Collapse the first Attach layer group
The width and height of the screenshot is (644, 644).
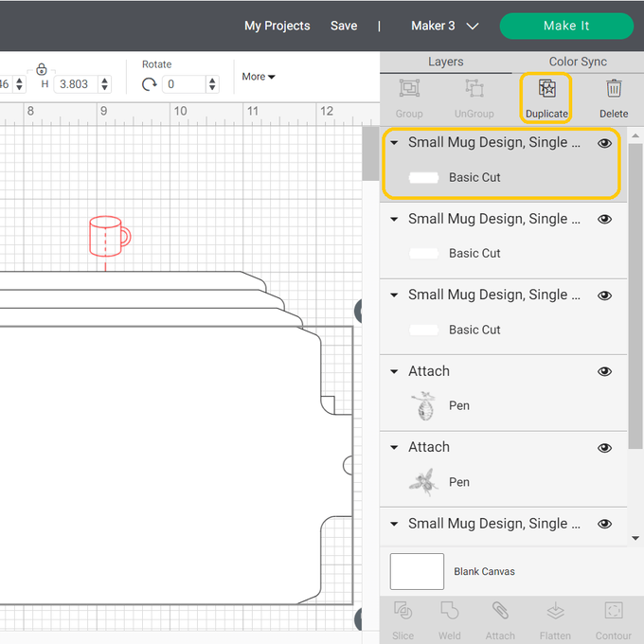[x=395, y=371]
